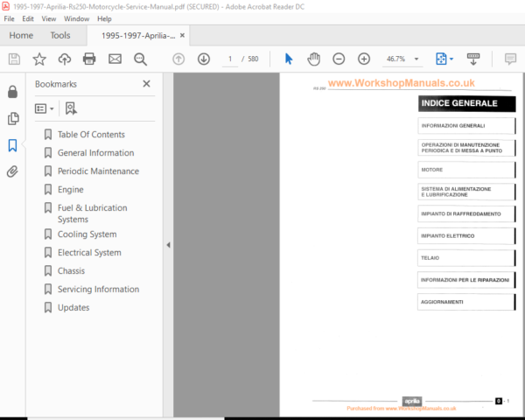Open the Page Thumbnails sidebar icon

[13, 119]
